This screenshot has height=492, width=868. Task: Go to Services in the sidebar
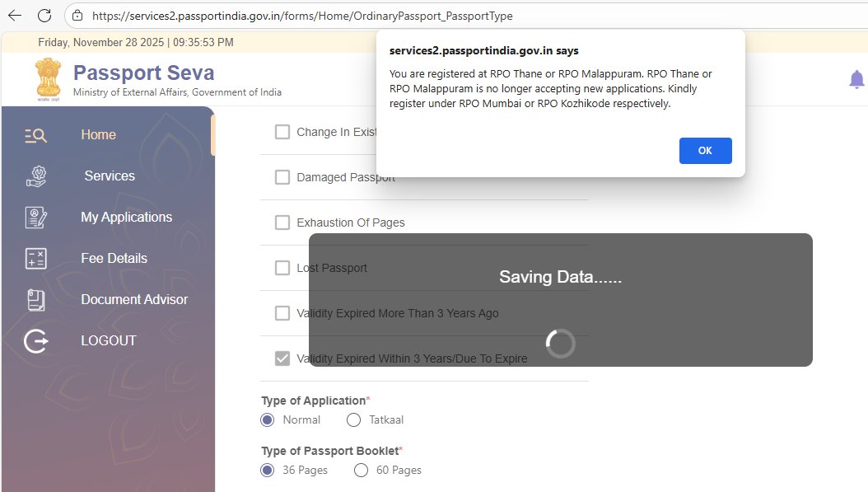click(110, 176)
